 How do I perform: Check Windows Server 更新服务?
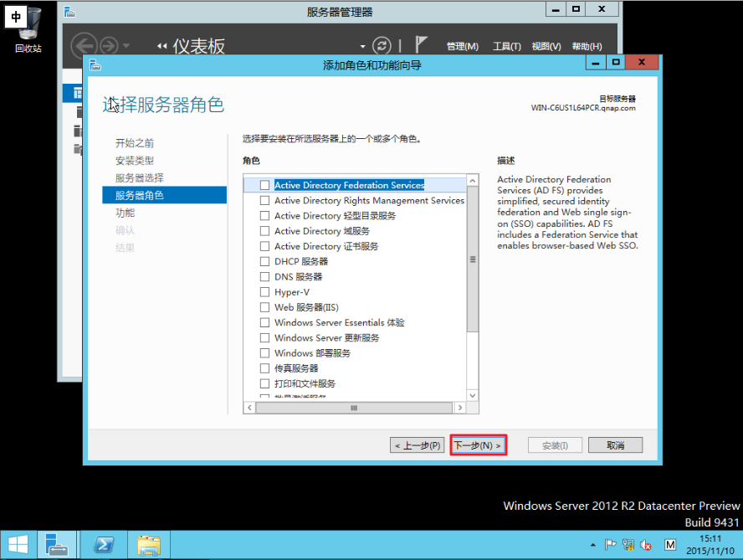point(265,337)
